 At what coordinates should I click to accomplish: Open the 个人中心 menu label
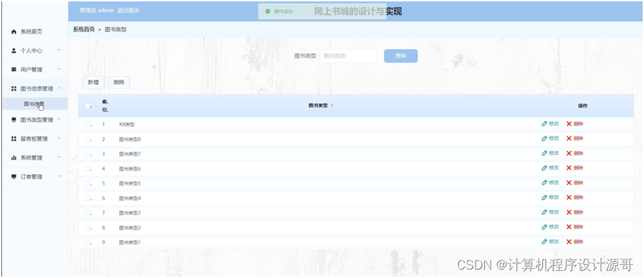[x=32, y=51]
